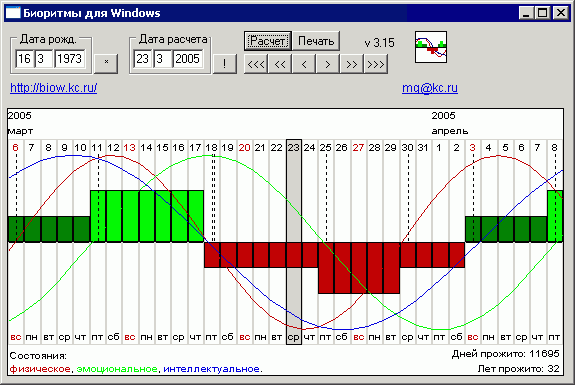The height and width of the screenshot is (385, 575).
Task: Click the 'март' month label
Action: pyautogui.click(x=21, y=131)
